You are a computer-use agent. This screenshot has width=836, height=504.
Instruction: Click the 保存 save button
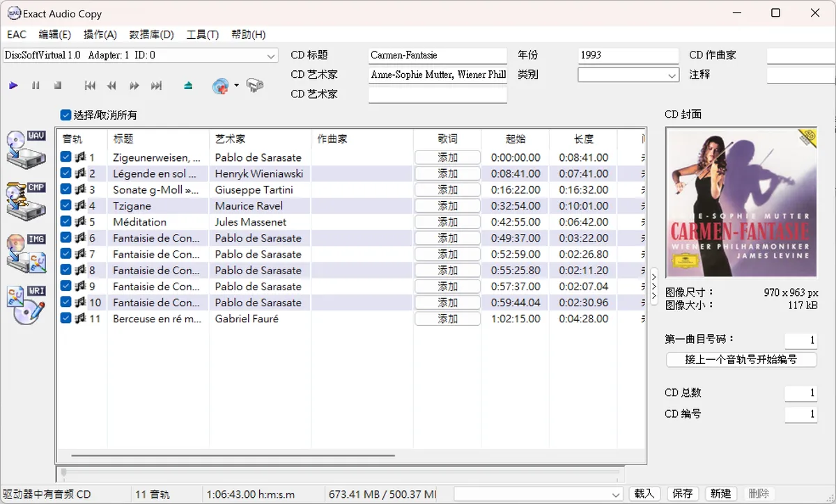click(683, 494)
